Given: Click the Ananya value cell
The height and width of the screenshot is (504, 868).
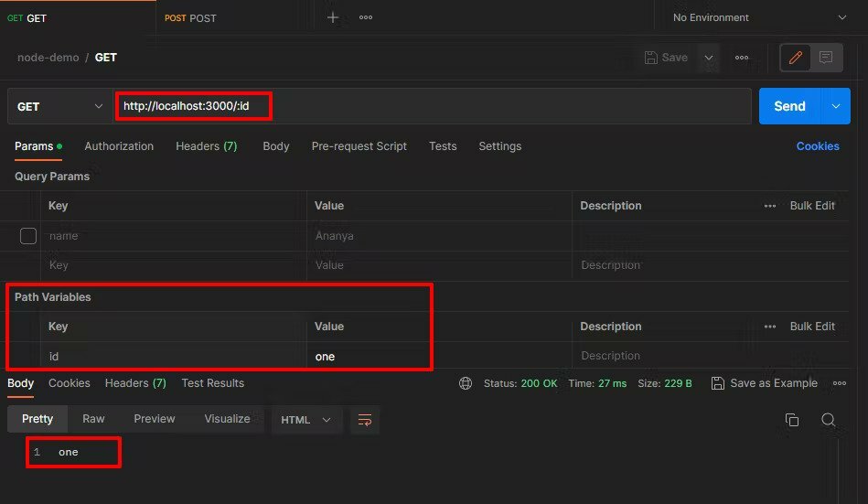Looking at the screenshot, I should [x=439, y=236].
